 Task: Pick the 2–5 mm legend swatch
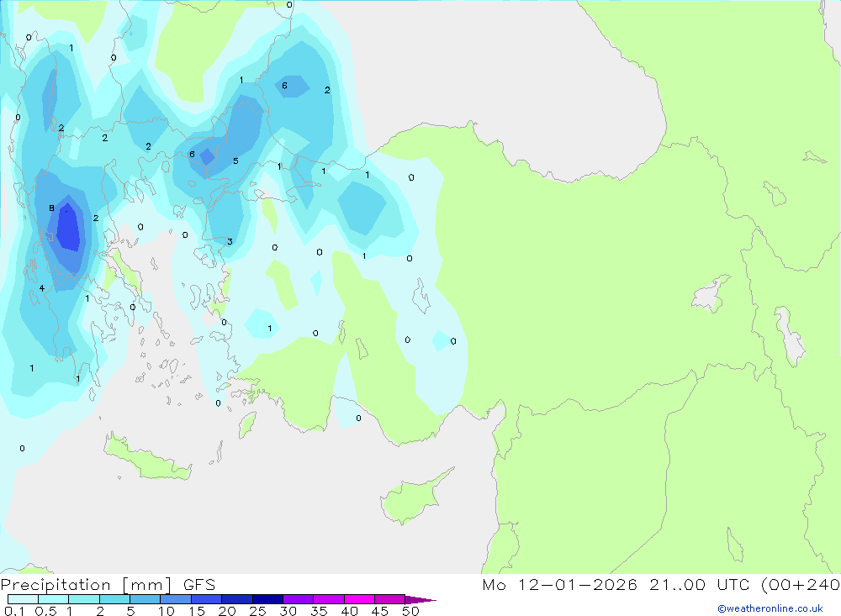coord(114,599)
